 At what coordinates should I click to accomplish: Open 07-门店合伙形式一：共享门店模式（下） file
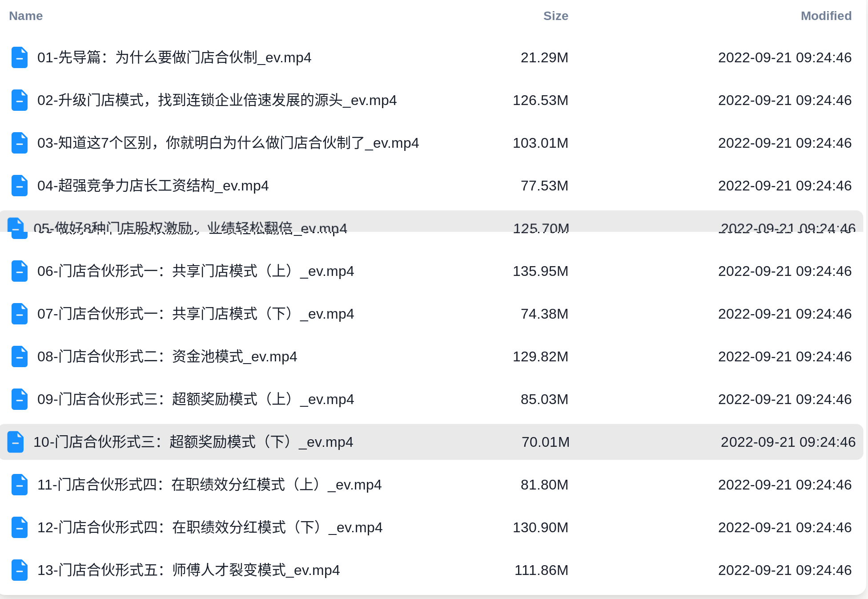(196, 314)
